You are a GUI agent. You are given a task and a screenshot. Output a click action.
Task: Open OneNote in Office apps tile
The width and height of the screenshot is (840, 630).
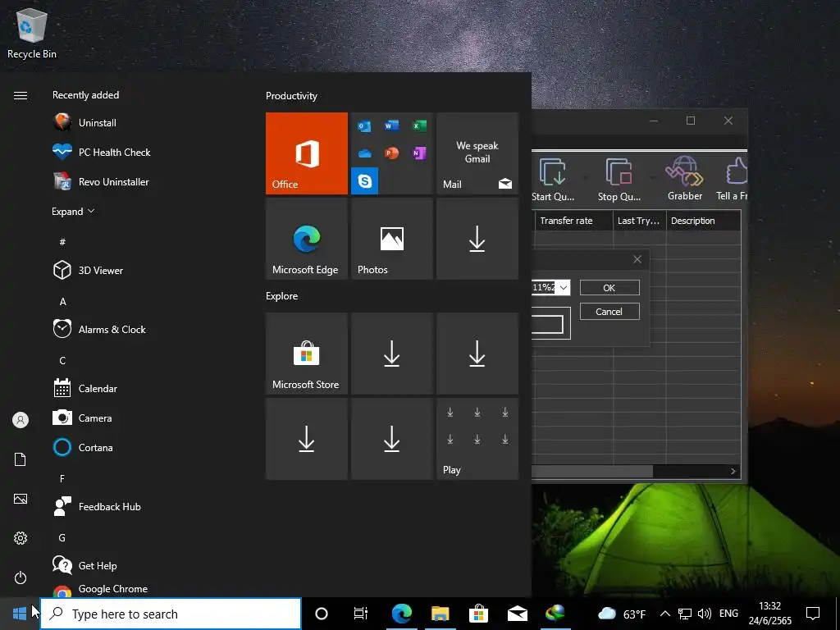pyautogui.click(x=419, y=153)
